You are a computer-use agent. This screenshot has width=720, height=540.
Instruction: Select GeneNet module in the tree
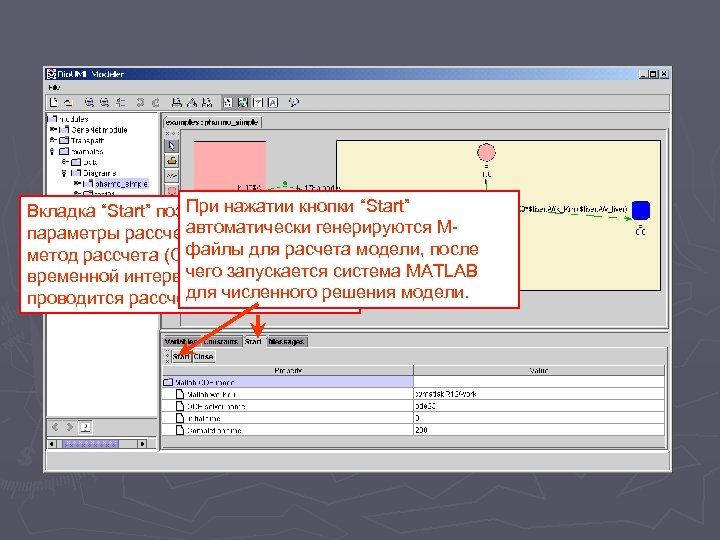[x=94, y=130]
